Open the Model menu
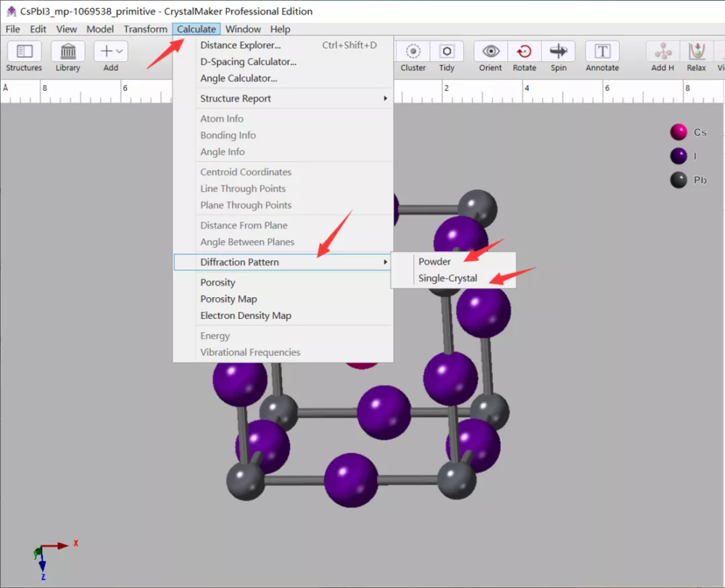725x588 pixels. 100,29
